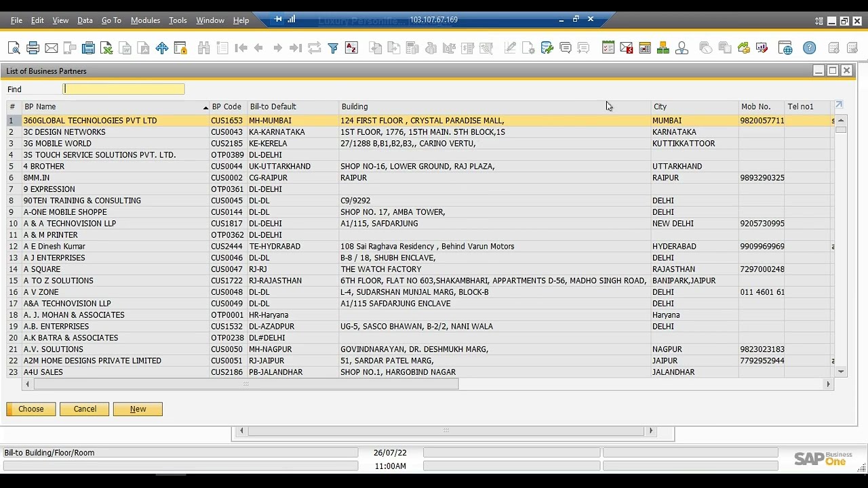
Task: Go to last data record arrow
Action: tap(296, 48)
